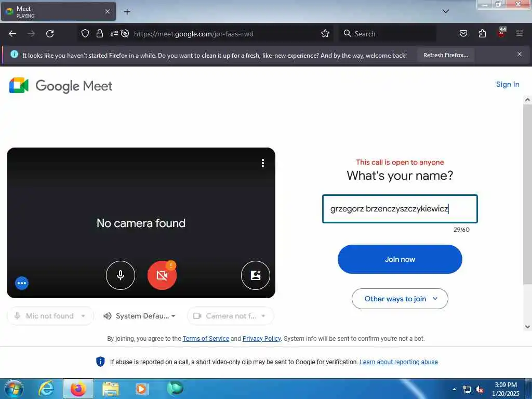Screen dimensions: 532x399
Task: Dismiss the Firefox notification bar
Action: [519, 54]
